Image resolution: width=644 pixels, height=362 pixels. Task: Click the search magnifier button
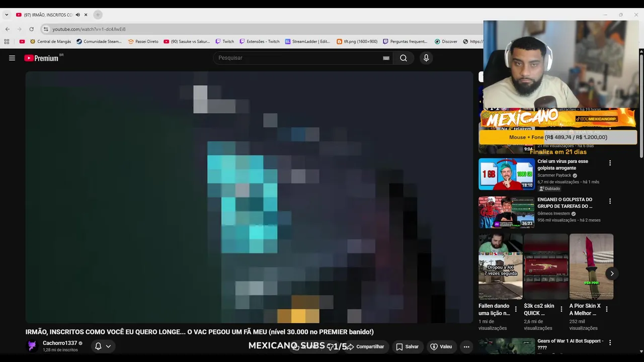(404, 58)
